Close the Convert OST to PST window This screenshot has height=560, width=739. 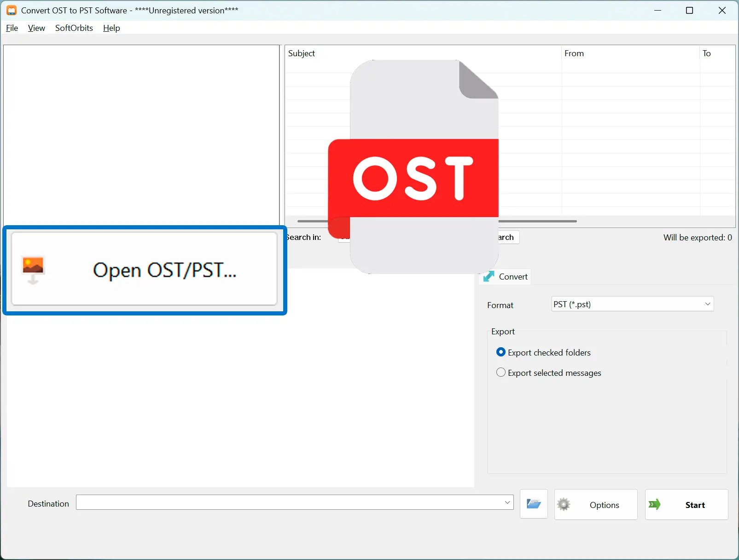tap(722, 10)
